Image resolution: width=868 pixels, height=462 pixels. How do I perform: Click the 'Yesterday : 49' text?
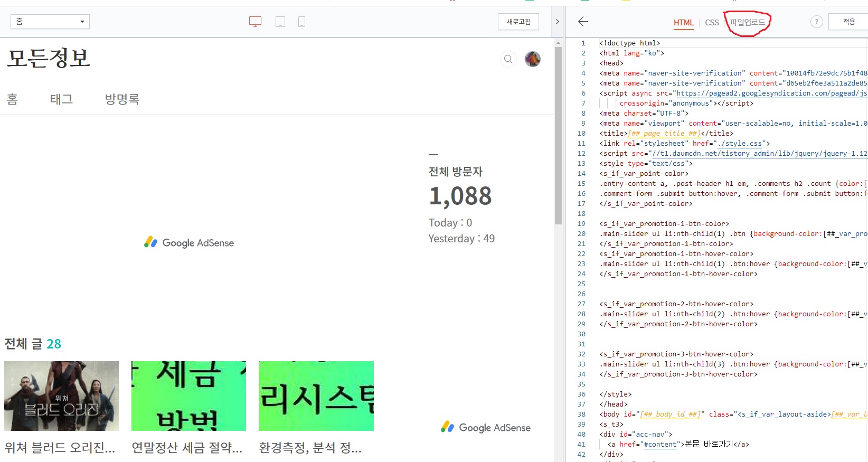[x=461, y=239]
